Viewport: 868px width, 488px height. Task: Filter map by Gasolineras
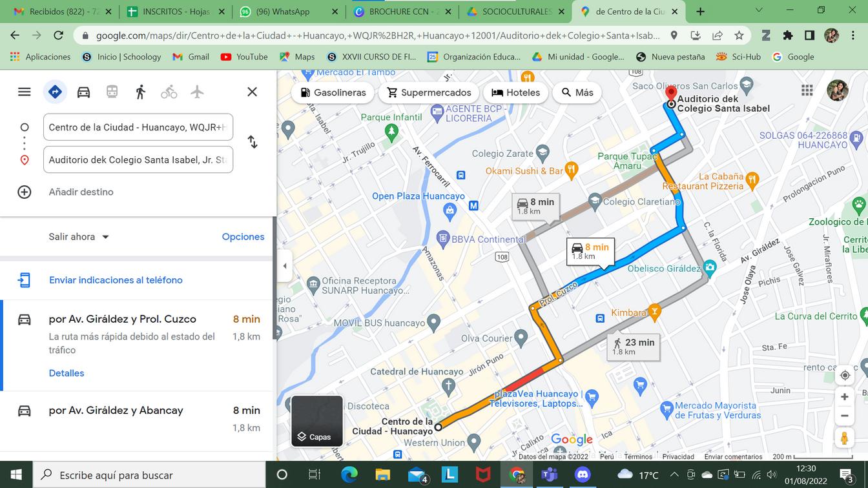pos(333,92)
